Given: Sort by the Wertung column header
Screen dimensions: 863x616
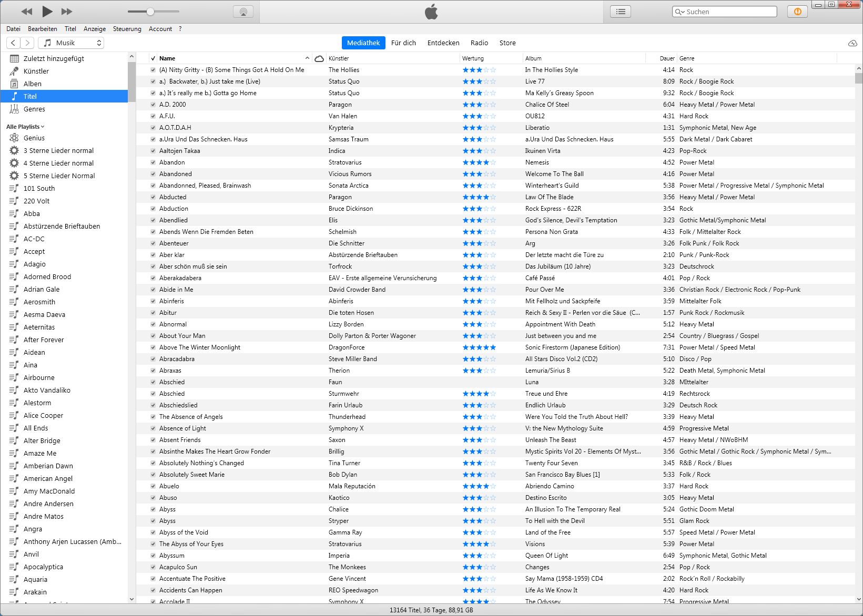Looking at the screenshot, I should (491, 58).
